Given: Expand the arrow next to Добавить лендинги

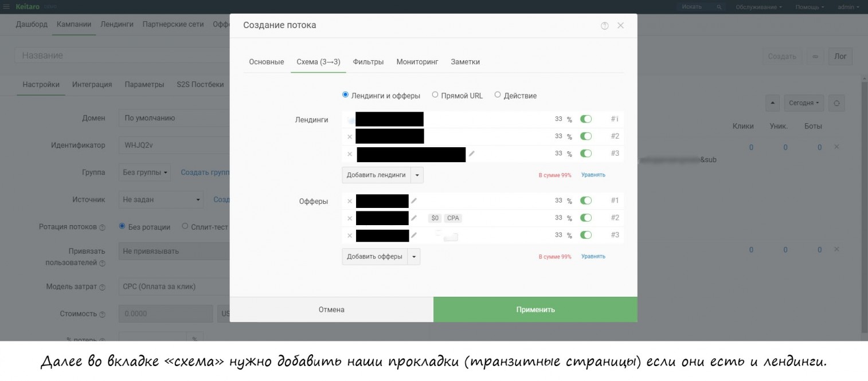Looking at the screenshot, I should pos(417,175).
